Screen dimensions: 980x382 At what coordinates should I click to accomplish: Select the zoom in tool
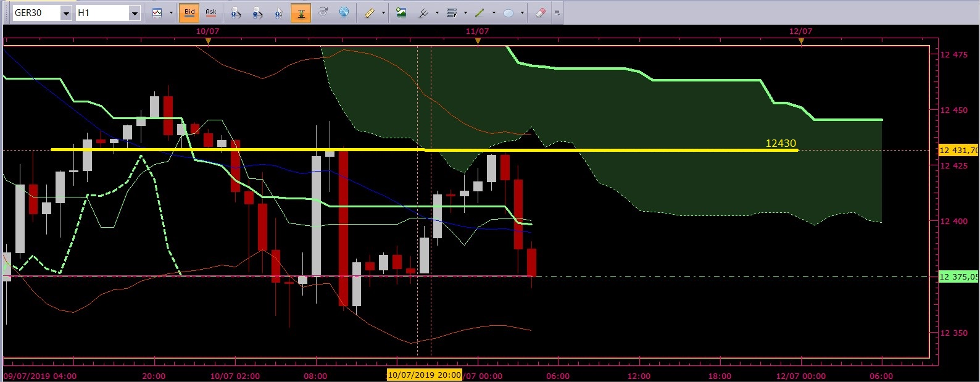[236, 12]
